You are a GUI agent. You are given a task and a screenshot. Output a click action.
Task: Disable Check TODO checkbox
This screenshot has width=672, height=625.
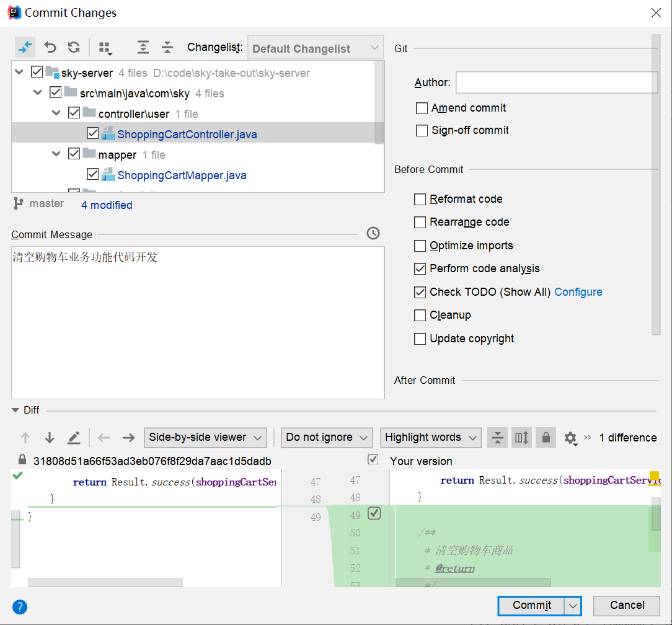(x=420, y=293)
